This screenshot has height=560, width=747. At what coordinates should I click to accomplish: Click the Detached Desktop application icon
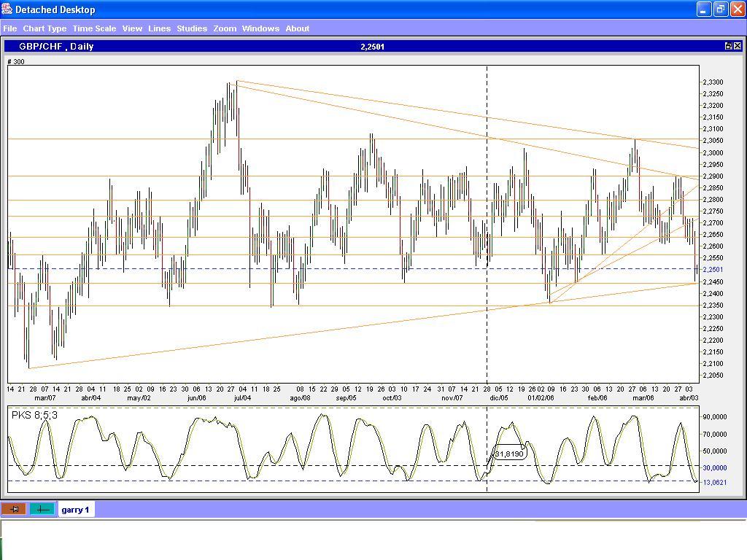tap(7, 9)
